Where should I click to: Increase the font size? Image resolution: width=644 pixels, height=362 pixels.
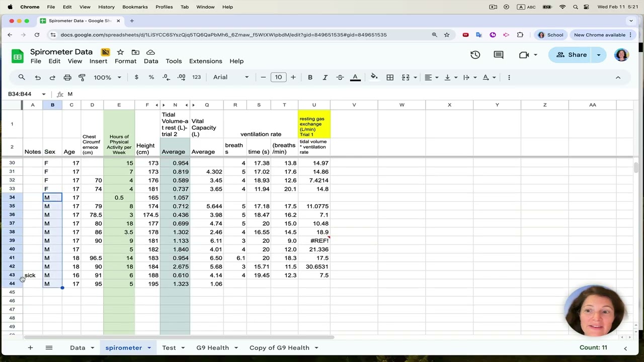293,77
